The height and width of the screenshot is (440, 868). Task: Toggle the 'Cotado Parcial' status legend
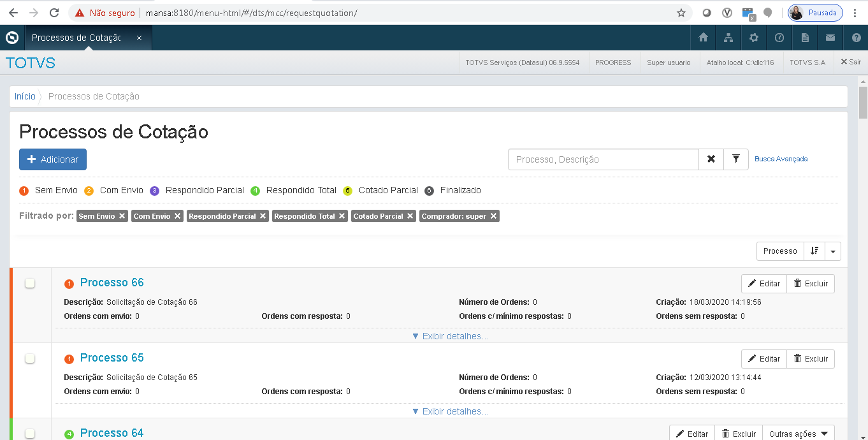pyautogui.click(x=380, y=190)
